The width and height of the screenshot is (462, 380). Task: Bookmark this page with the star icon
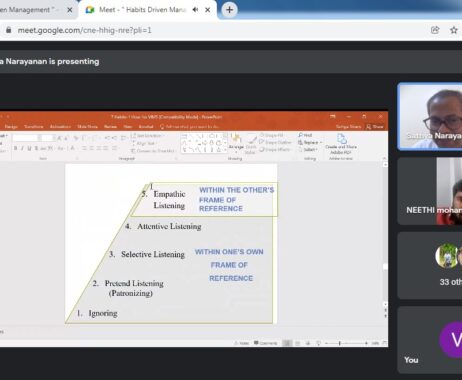pyautogui.click(x=454, y=30)
